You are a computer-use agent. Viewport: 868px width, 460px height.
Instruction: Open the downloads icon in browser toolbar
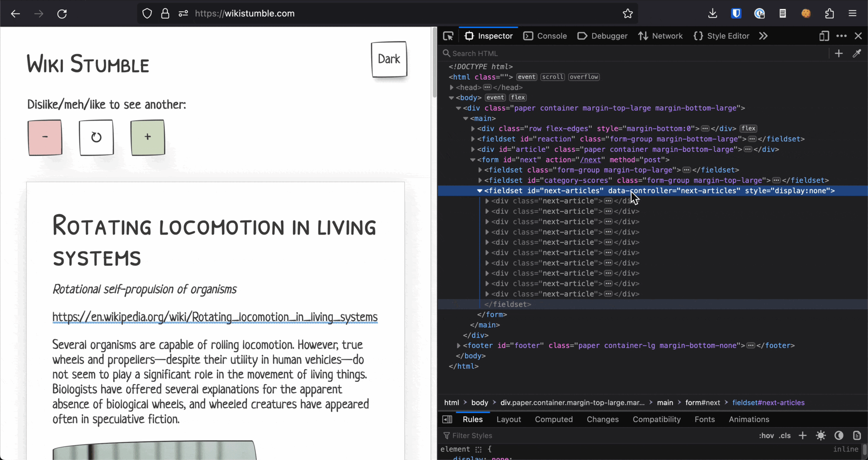(712, 14)
